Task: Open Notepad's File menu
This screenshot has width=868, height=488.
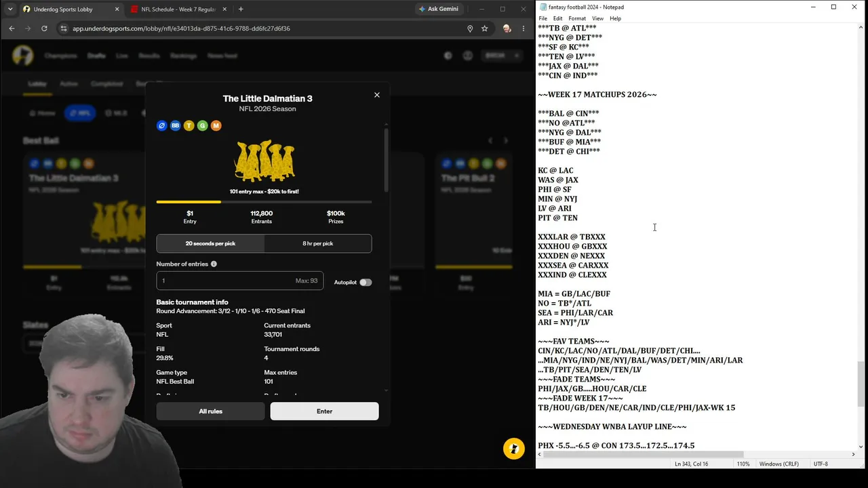Action: click(543, 18)
